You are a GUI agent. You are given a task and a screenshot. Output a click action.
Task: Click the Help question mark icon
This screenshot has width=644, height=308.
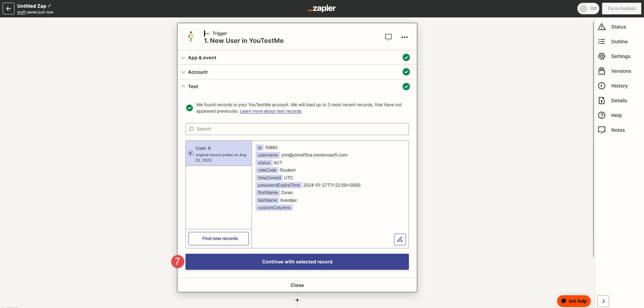pyautogui.click(x=602, y=115)
